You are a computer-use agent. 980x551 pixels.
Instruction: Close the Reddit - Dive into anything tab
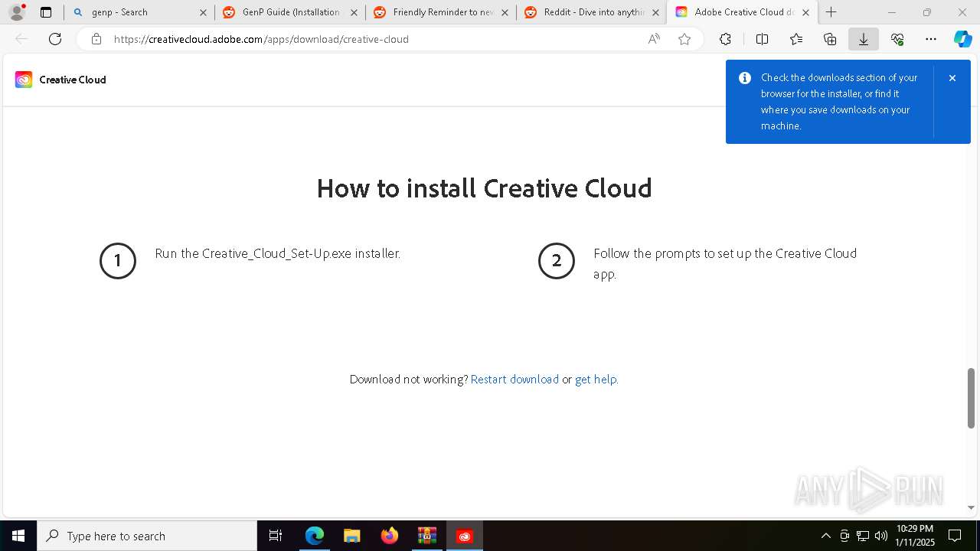pyautogui.click(x=655, y=12)
